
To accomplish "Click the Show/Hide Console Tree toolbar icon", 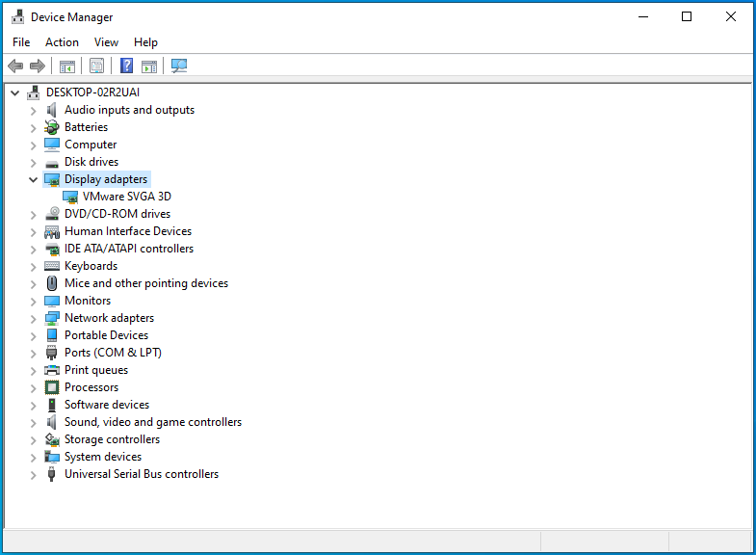I will [67, 66].
